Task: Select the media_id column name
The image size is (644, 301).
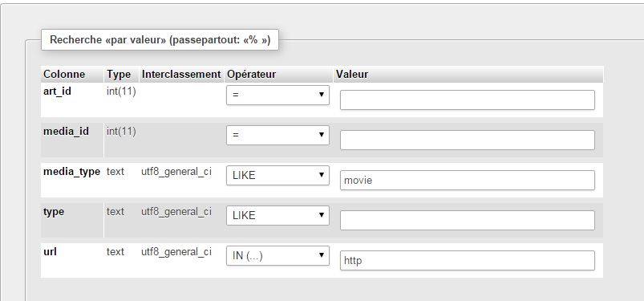Action: (x=66, y=132)
